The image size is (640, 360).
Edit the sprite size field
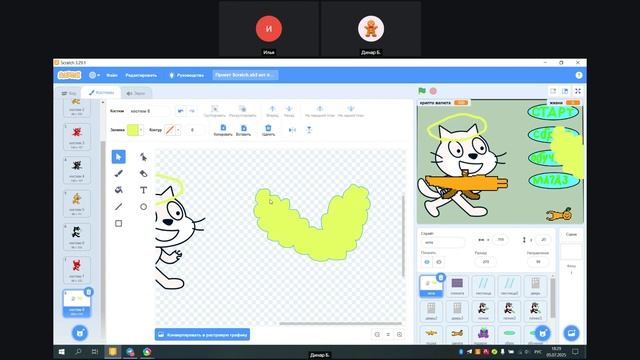485,262
